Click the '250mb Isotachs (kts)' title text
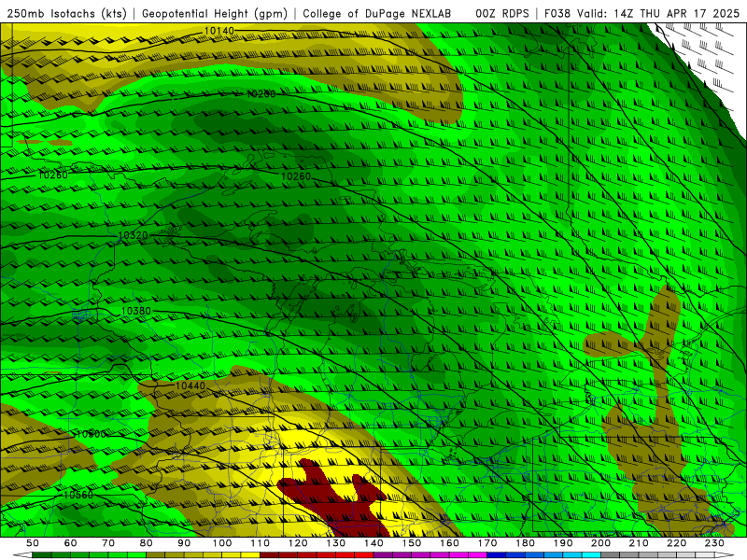The height and width of the screenshot is (560, 747). pyautogui.click(x=67, y=13)
